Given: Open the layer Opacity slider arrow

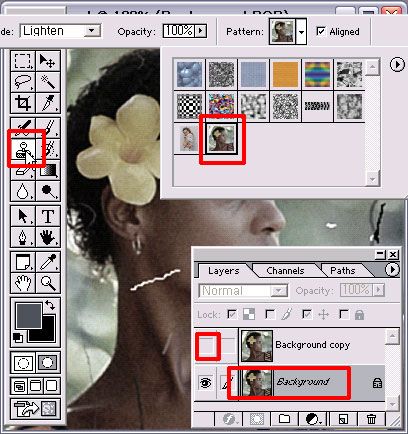Looking at the screenshot, I should pyautogui.click(x=378, y=290).
